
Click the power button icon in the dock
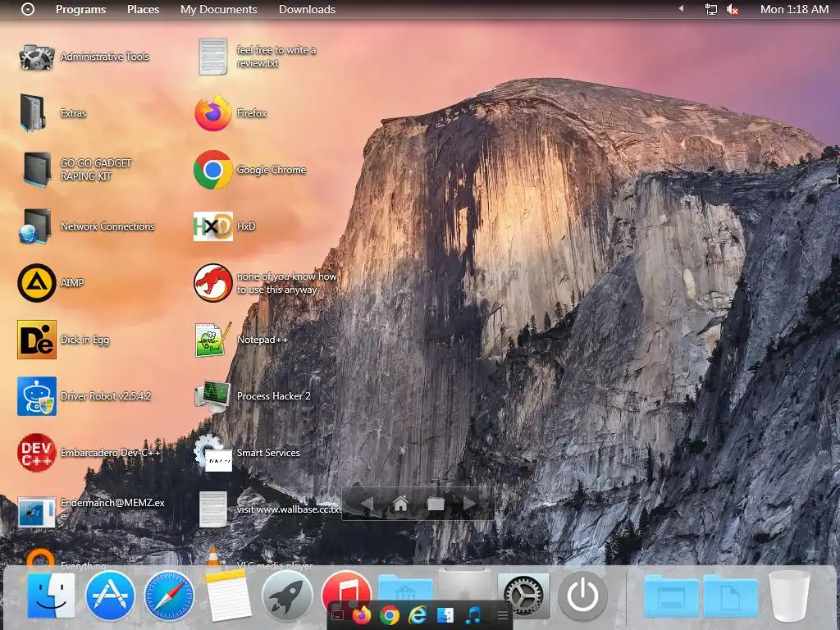[582, 596]
